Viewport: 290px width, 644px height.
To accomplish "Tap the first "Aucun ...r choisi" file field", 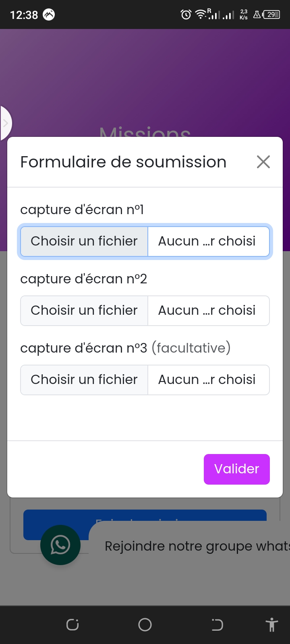I will pos(208,241).
